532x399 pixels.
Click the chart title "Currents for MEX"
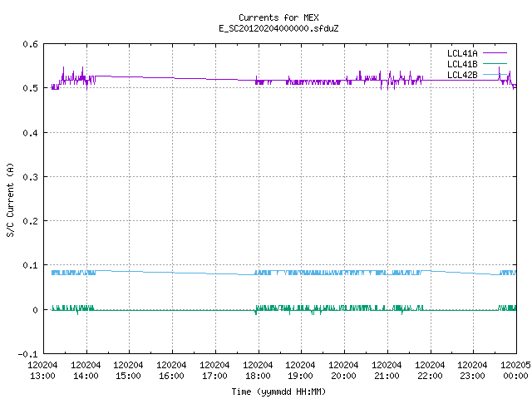(x=278, y=17)
